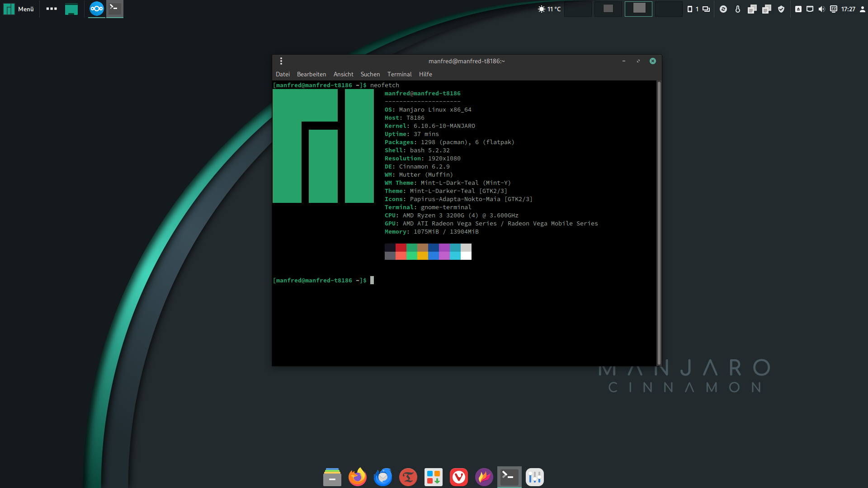The image size is (868, 488).
Task: Open Firefox from the dock
Action: pyautogui.click(x=357, y=477)
